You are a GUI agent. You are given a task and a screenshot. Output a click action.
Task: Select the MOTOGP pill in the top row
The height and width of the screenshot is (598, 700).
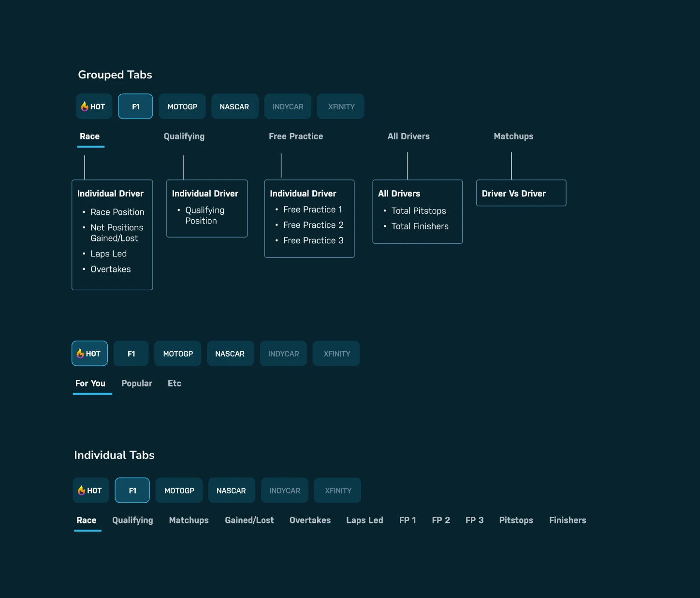[182, 106]
